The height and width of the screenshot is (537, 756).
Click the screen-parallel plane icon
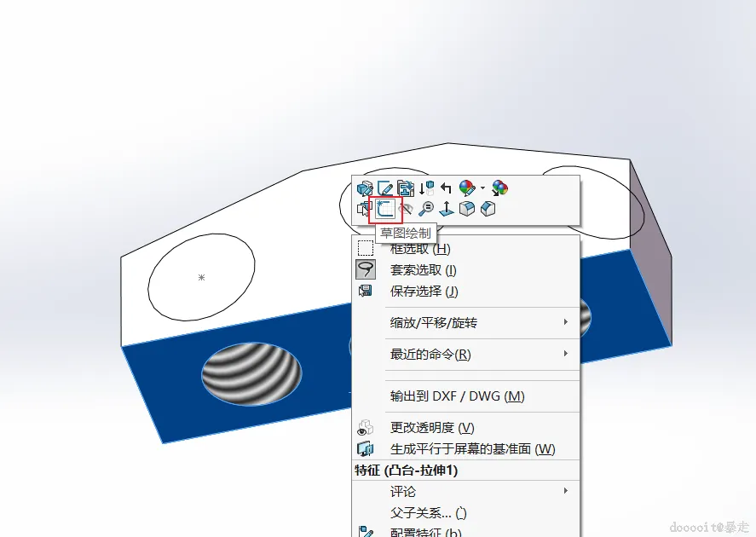pos(366,449)
